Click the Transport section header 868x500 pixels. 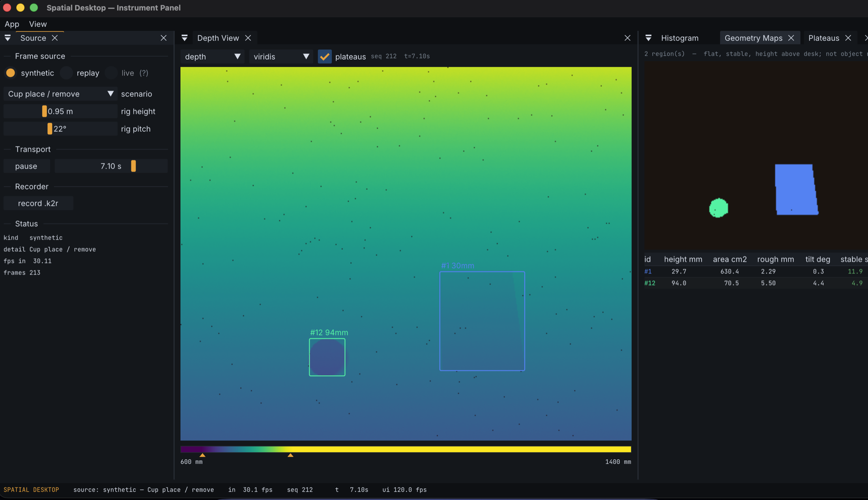click(x=33, y=149)
